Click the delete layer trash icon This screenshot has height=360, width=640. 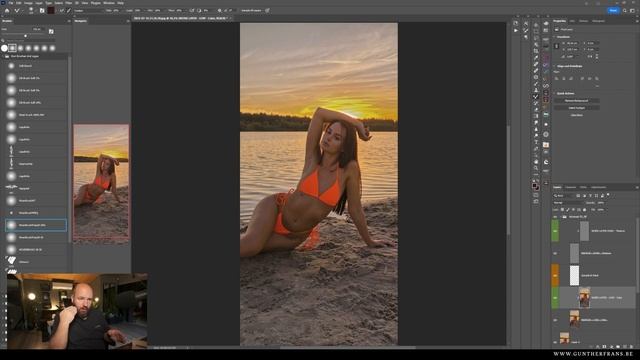pyautogui.click(x=632, y=347)
